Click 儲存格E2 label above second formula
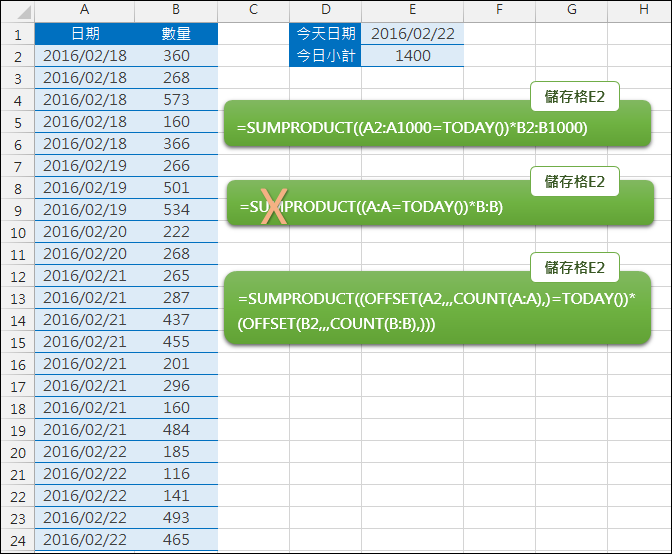Image resolution: width=672 pixels, height=554 pixels. (575, 182)
